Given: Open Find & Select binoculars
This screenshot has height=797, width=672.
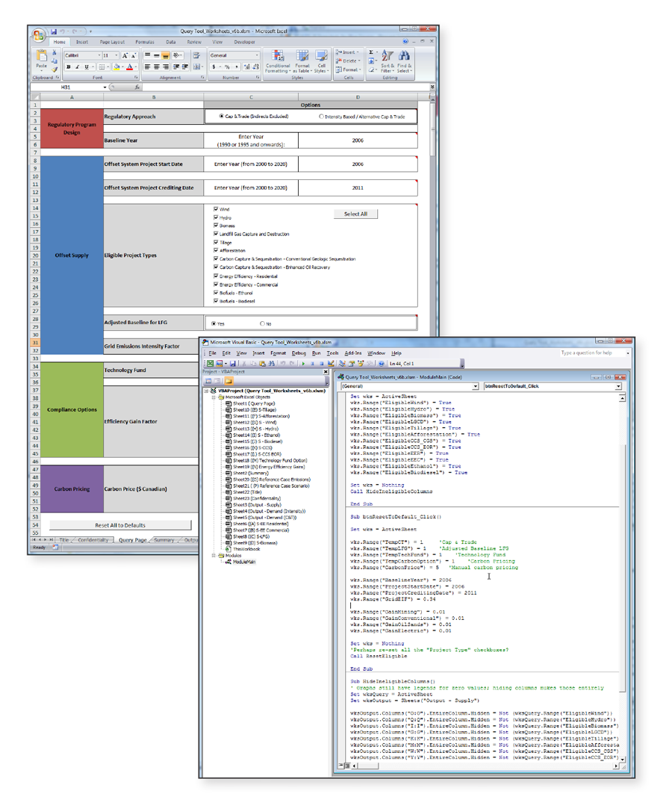Looking at the screenshot, I should (x=404, y=61).
